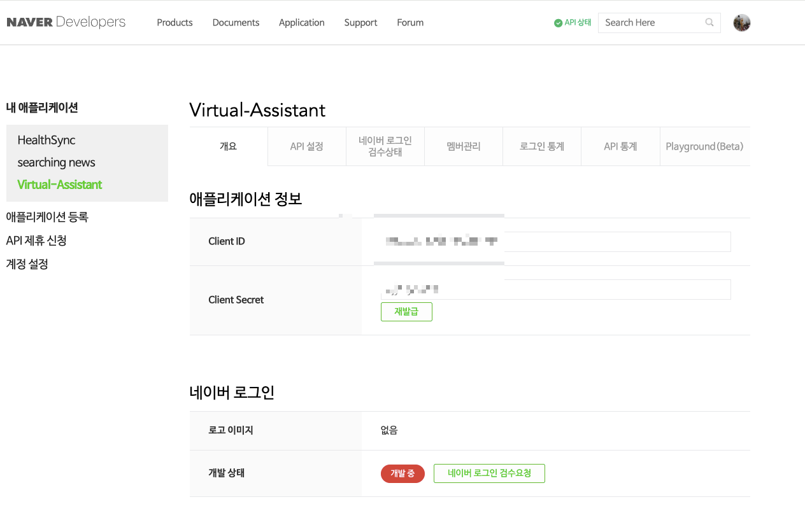Open the user profile avatar
805x532 pixels.
[742, 23]
